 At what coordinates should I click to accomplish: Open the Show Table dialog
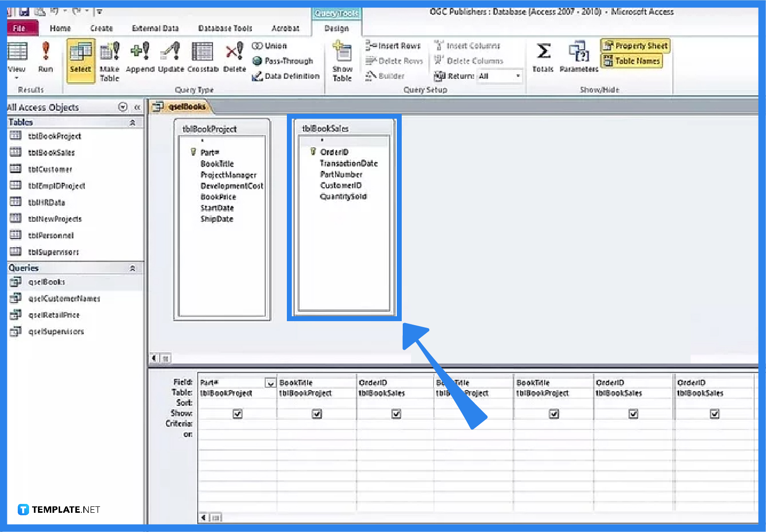342,60
